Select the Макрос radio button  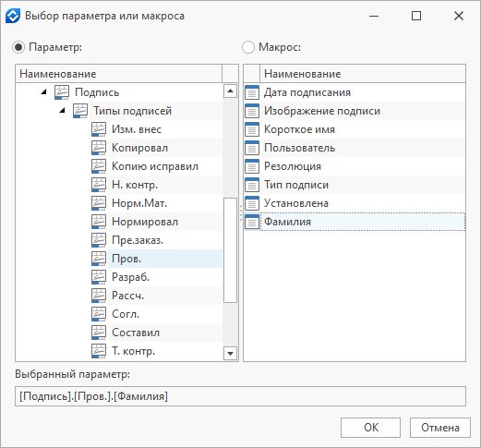pos(248,47)
